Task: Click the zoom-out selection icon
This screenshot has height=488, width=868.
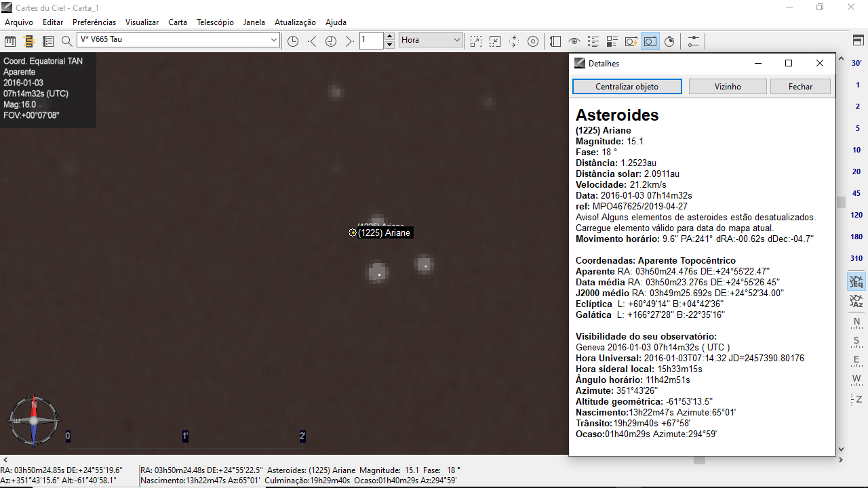Action: pos(495,41)
